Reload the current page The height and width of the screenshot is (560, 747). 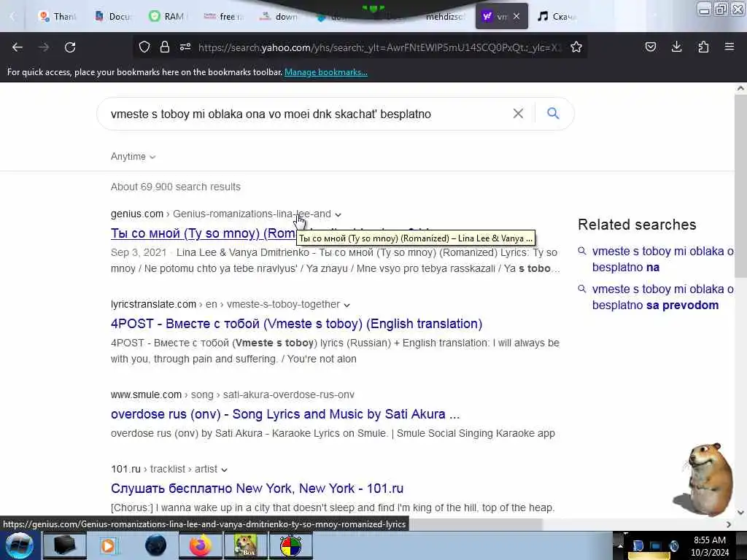[70, 47]
